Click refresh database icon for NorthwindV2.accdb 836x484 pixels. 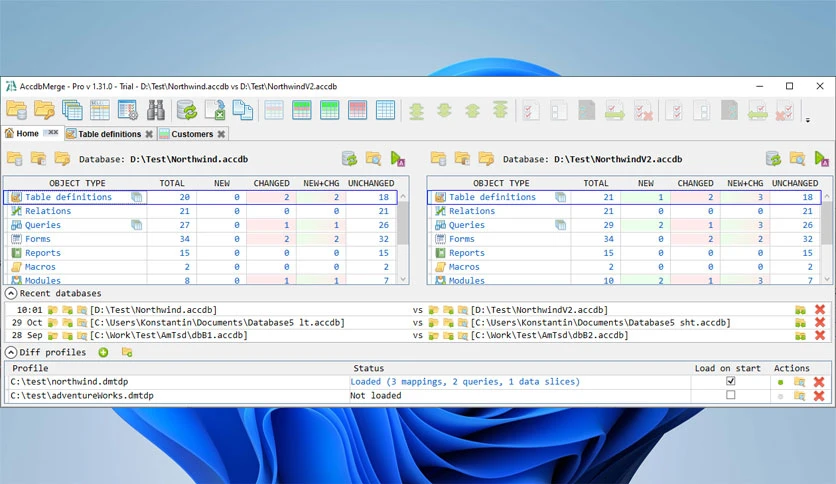[773, 158]
